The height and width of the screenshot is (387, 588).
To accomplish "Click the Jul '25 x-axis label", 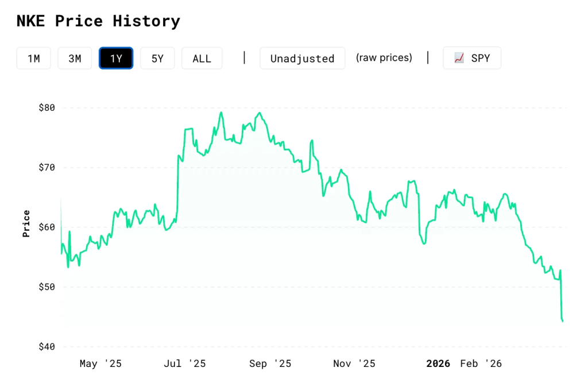I will click(185, 363).
